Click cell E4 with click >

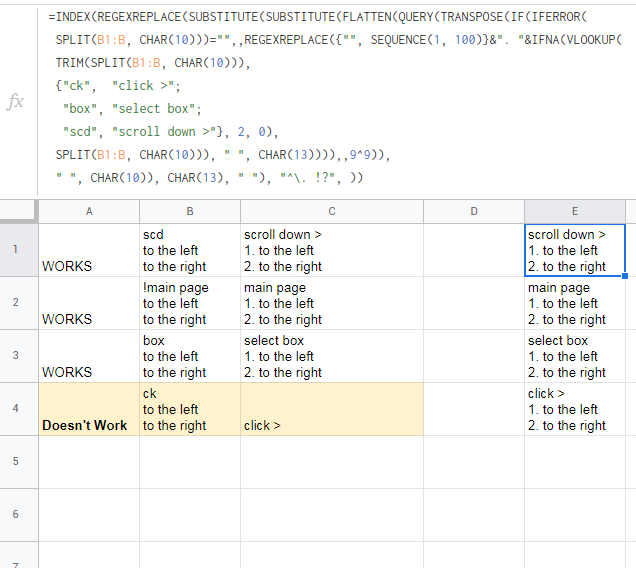pyautogui.click(x=575, y=409)
